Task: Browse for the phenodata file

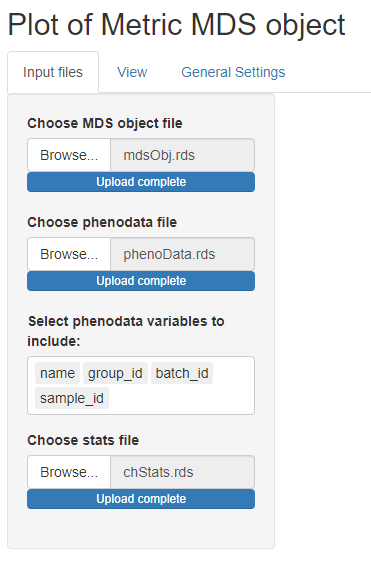Action: point(69,254)
